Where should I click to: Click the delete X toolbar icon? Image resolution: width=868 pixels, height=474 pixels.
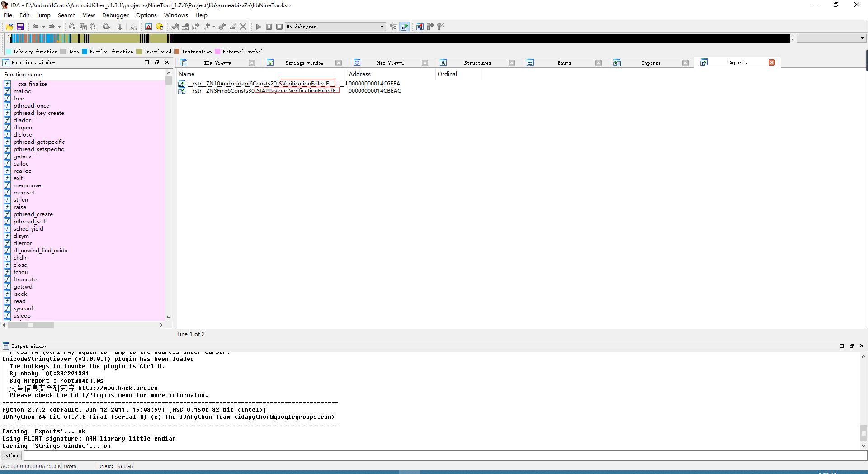pos(243,27)
